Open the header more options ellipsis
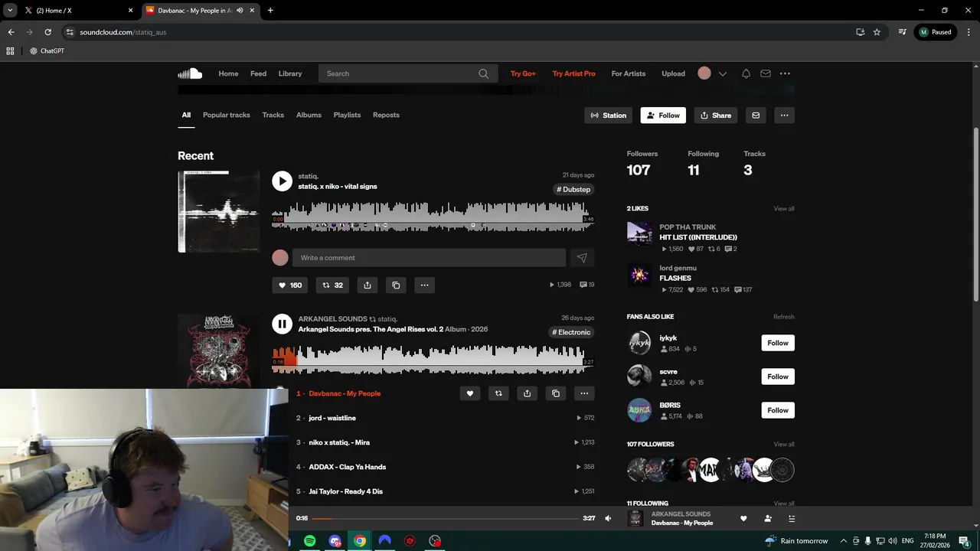Viewport: 980px width, 551px height. tap(785, 73)
